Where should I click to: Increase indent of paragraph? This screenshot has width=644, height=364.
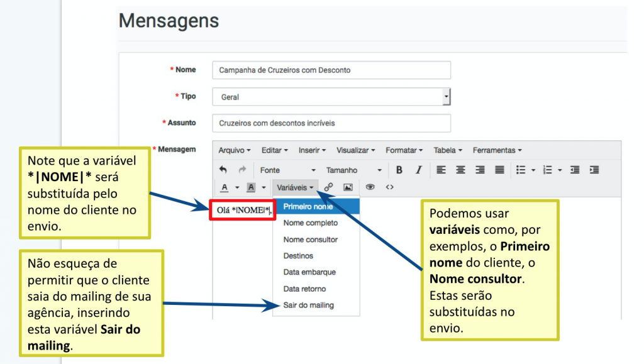[x=594, y=170]
